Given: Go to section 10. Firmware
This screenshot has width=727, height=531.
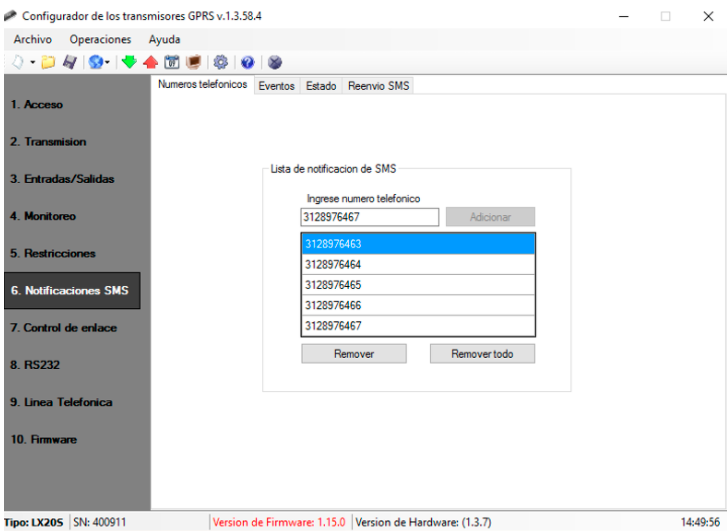Looking at the screenshot, I should click(x=44, y=439).
